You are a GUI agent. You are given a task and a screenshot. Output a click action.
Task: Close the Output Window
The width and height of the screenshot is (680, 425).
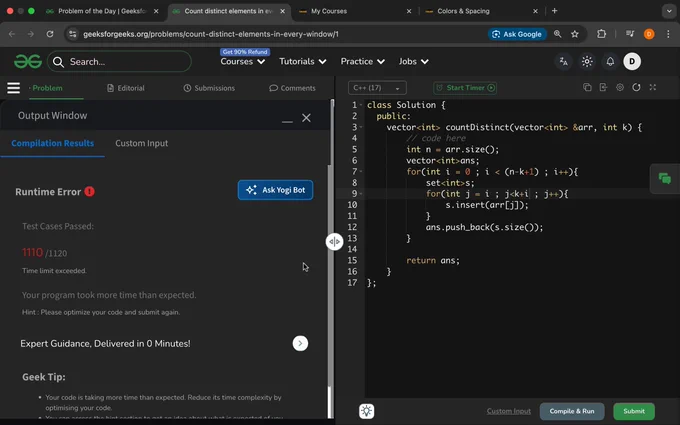(x=306, y=118)
